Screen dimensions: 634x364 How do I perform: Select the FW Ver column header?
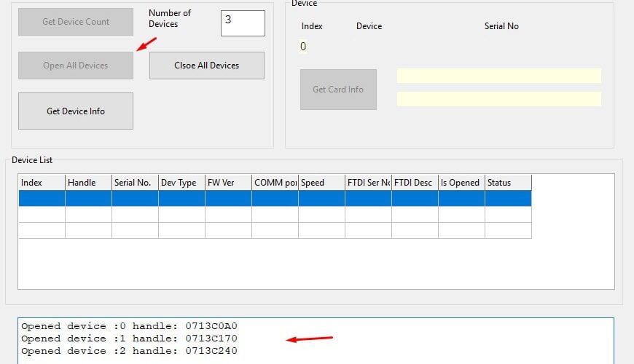point(228,183)
